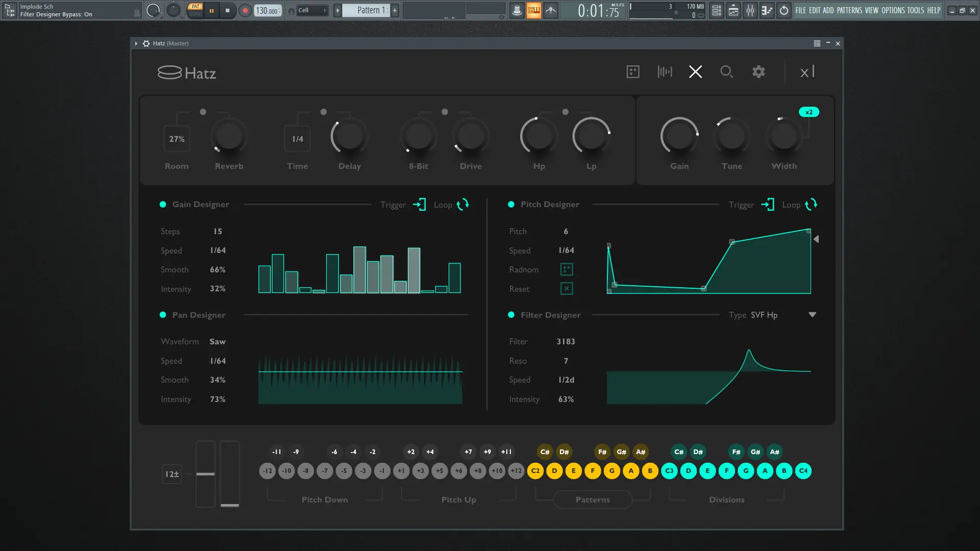Open the TOOLS menu
Screen dimensions: 980x551
click(915, 10)
